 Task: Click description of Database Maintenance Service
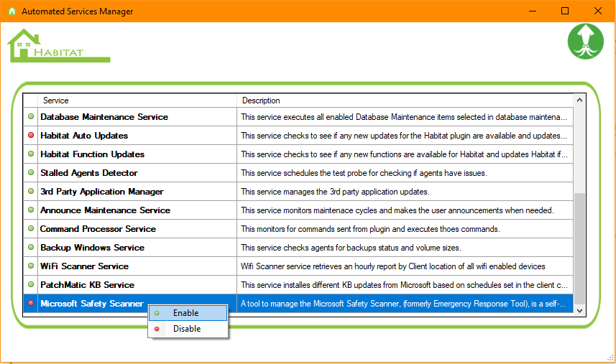(404, 117)
